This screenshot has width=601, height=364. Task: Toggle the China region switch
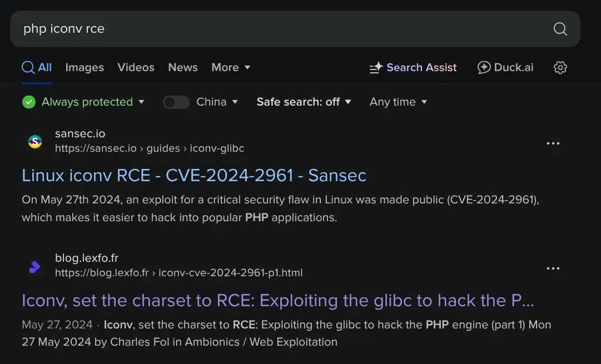[x=176, y=102]
